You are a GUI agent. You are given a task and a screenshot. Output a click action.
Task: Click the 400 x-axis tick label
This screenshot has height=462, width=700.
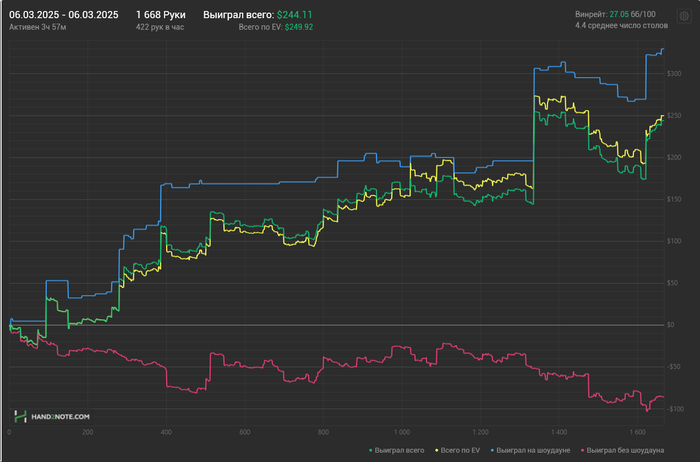166,432
